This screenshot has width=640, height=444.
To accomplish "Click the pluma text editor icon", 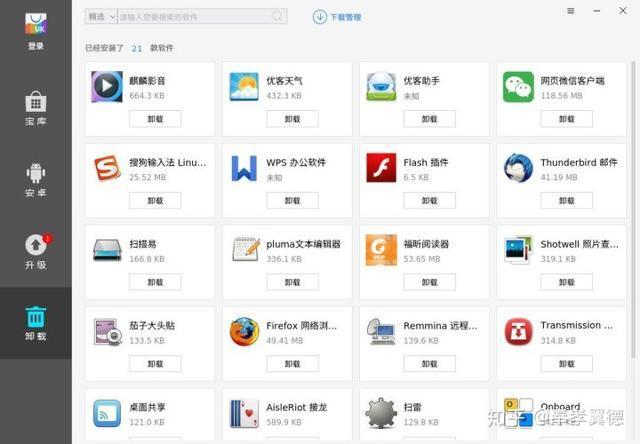I will pos(246,249).
